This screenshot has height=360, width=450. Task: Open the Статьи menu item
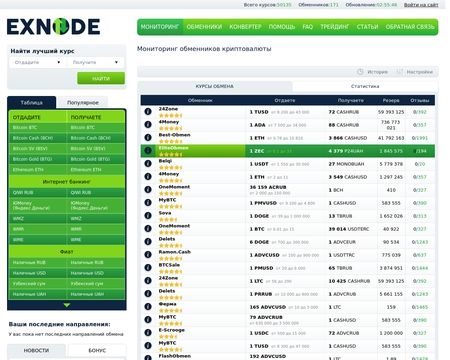click(x=367, y=27)
